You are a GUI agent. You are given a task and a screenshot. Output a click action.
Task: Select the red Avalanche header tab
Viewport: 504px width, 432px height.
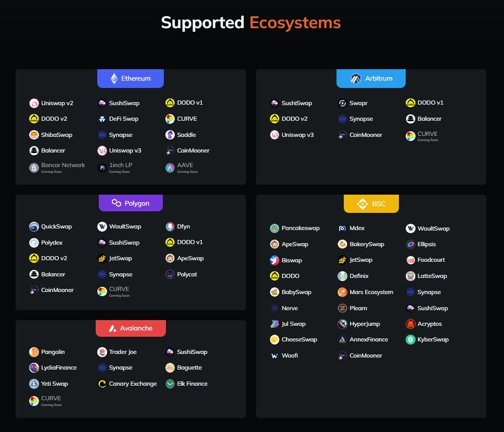(131, 328)
